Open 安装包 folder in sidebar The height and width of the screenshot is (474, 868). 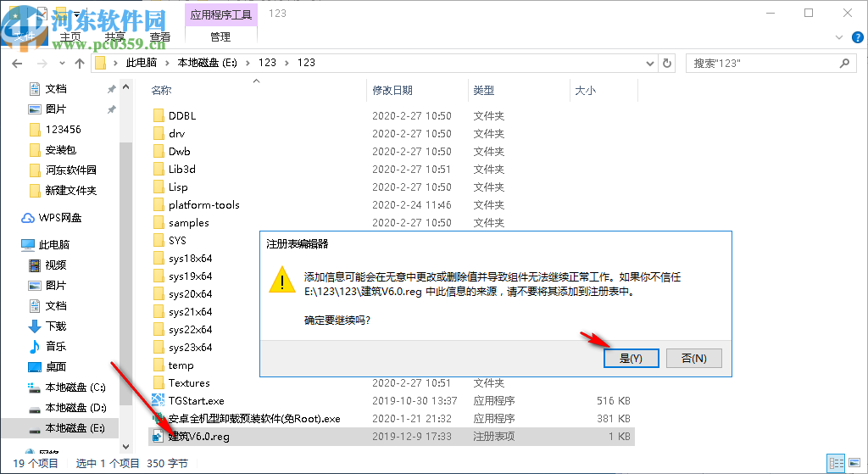(60, 149)
